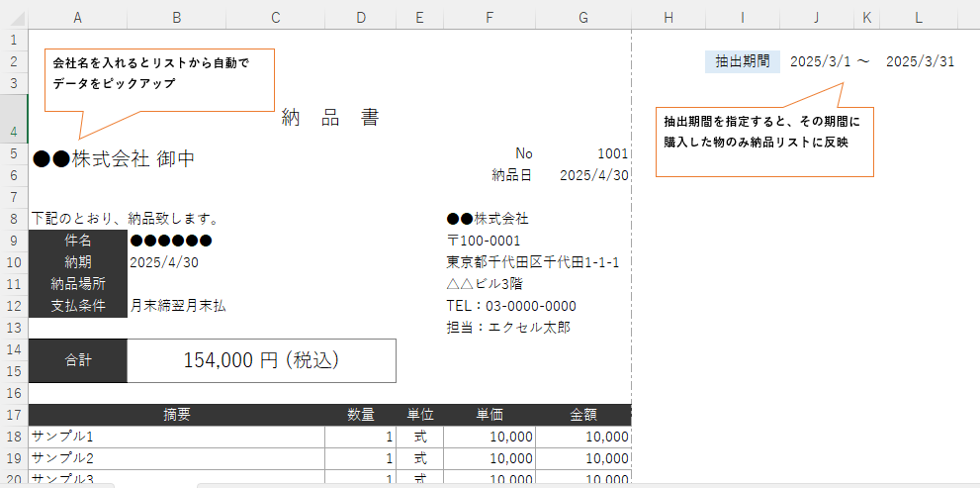This screenshot has height=488, width=980.
Task: Click sender ●●株式会社 cell in column F
Action: pyautogui.click(x=488, y=219)
